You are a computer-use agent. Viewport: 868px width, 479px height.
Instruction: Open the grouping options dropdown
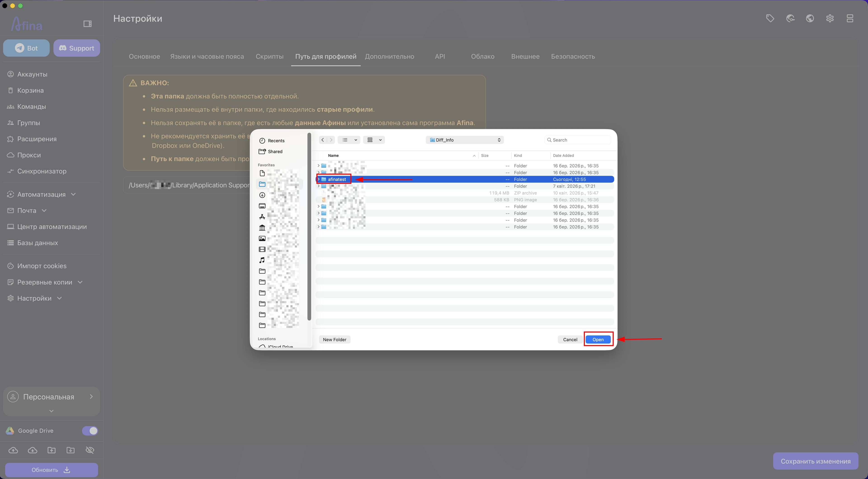[374, 140]
